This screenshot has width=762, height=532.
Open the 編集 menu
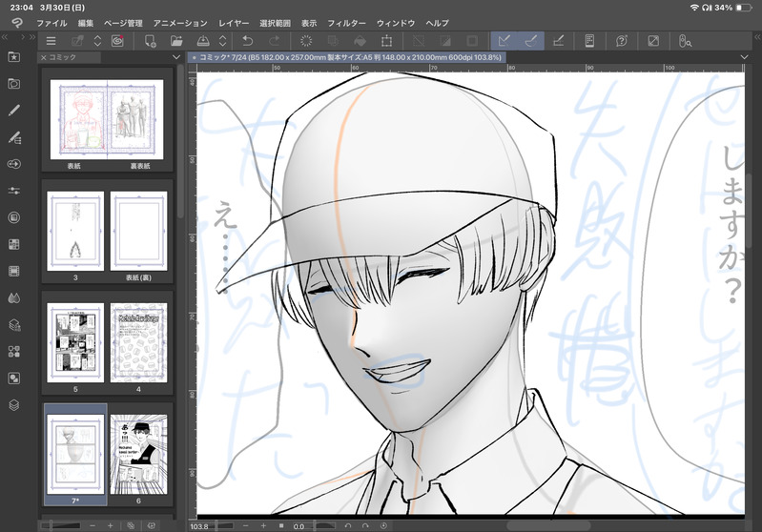[x=86, y=23]
